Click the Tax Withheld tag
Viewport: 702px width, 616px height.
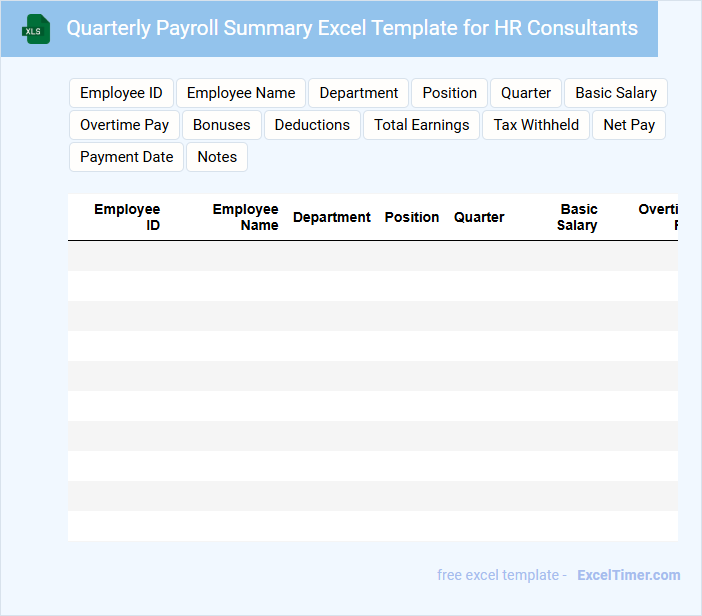pyautogui.click(x=536, y=125)
